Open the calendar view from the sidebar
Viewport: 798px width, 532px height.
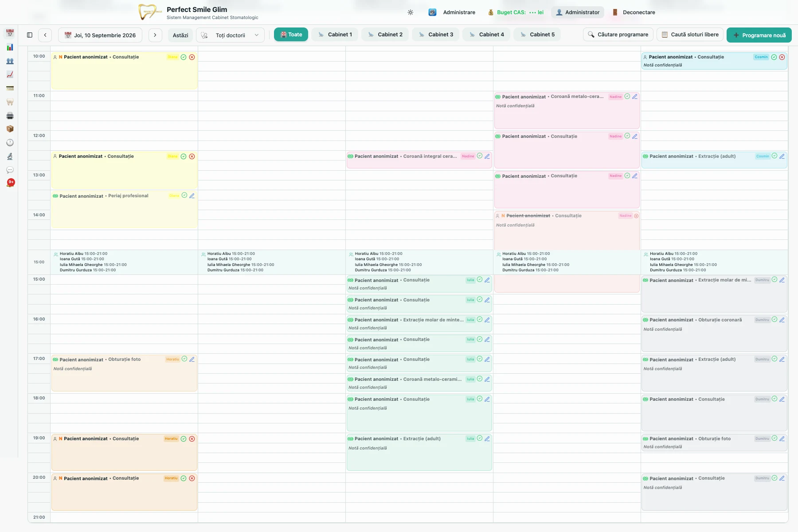coord(10,34)
